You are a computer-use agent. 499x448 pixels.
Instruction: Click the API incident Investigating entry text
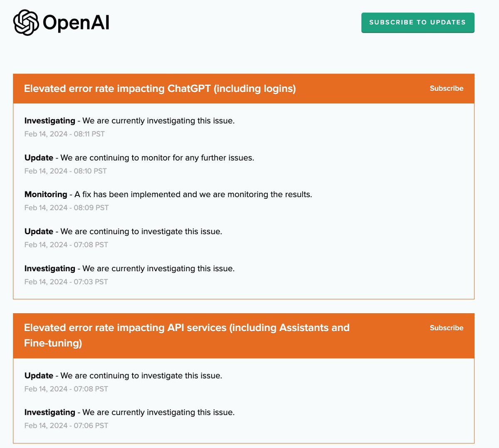click(x=129, y=412)
